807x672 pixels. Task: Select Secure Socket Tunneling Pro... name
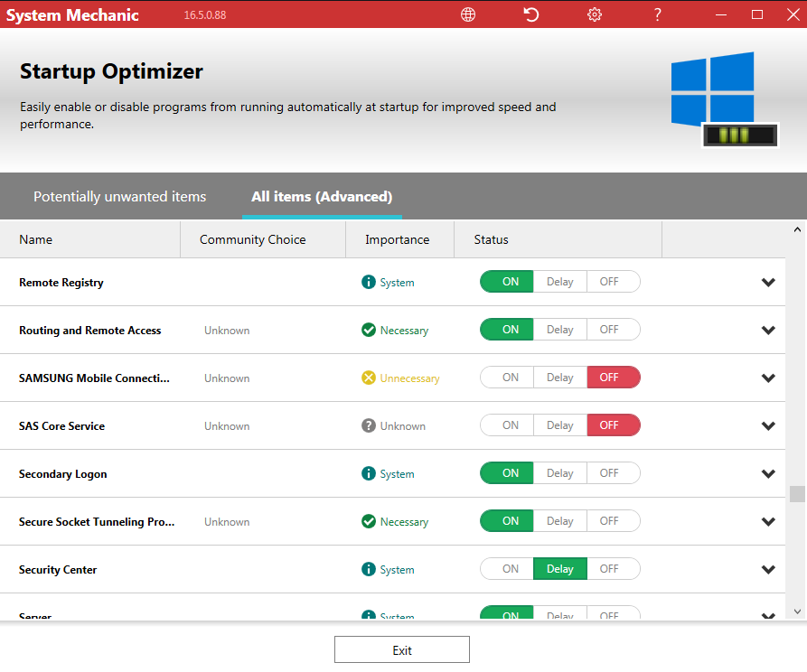(97, 522)
